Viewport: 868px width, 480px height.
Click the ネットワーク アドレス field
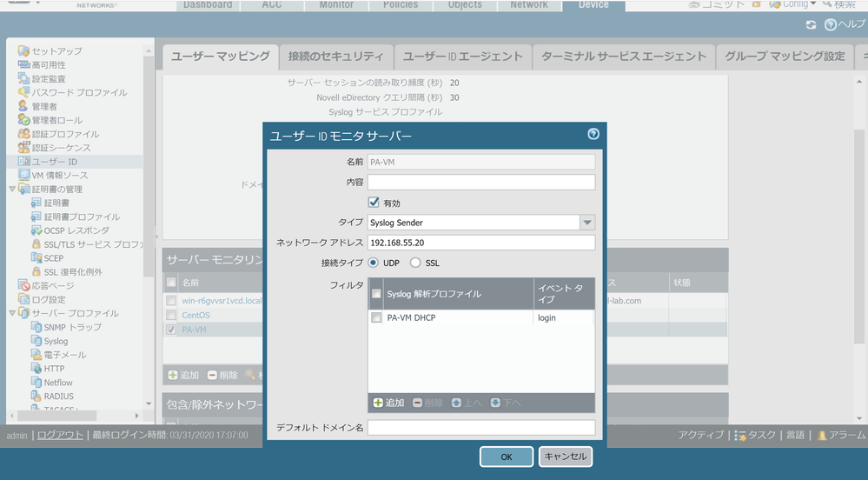pyautogui.click(x=481, y=243)
